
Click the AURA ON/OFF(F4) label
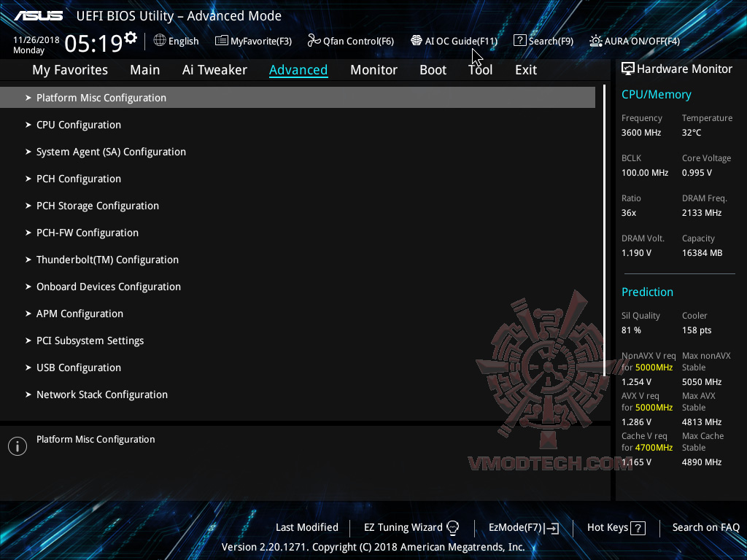click(x=642, y=41)
